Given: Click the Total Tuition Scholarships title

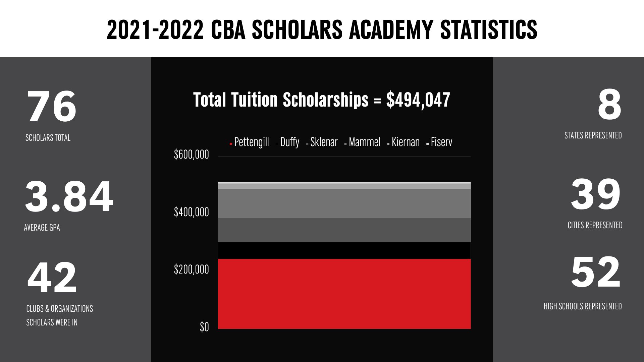Looking at the screenshot, I should (x=321, y=100).
